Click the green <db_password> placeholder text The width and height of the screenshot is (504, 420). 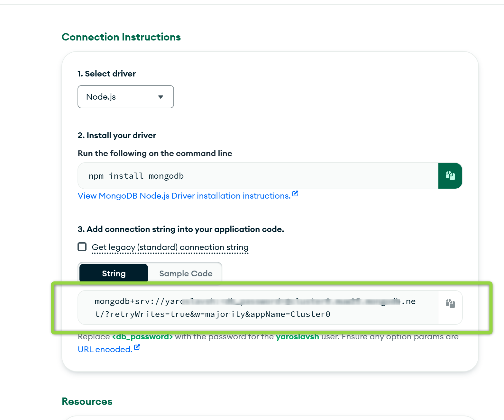(x=142, y=337)
